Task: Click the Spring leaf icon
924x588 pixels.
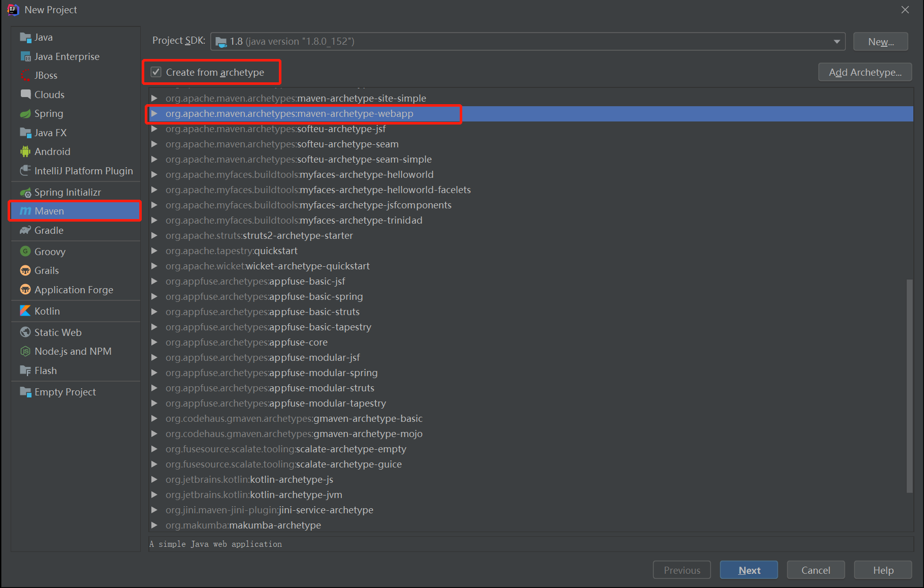Action: pyautogui.click(x=25, y=114)
